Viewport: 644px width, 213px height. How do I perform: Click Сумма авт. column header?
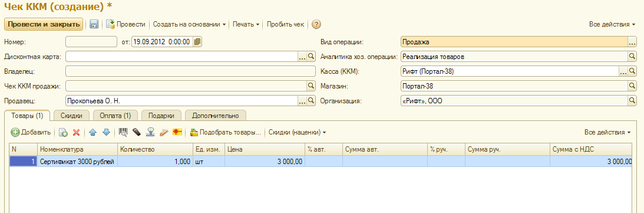coord(385,150)
